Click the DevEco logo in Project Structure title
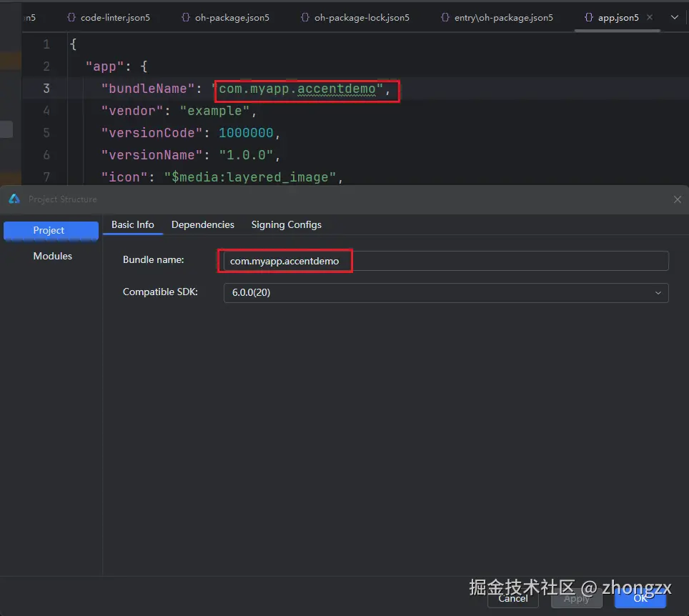The width and height of the screenshot is (689, 616). click(14, 199)
